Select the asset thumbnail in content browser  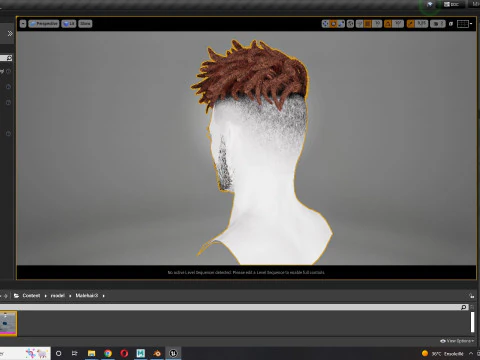[8, 323]
